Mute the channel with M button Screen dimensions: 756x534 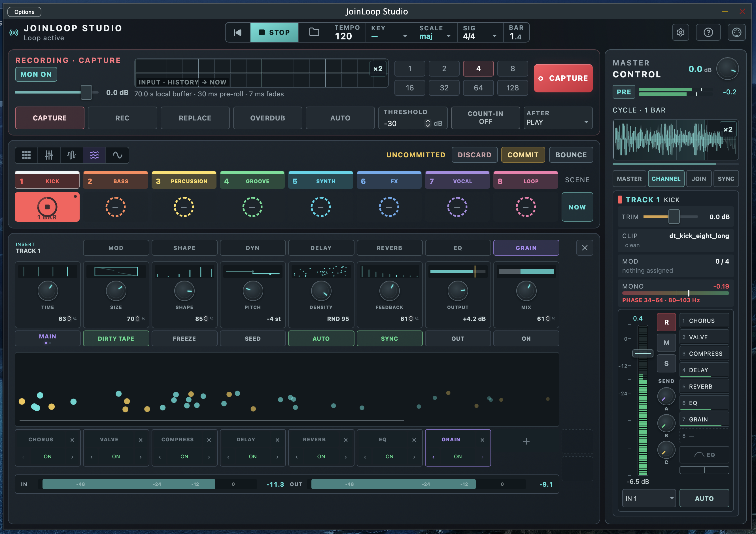(666, 343)
